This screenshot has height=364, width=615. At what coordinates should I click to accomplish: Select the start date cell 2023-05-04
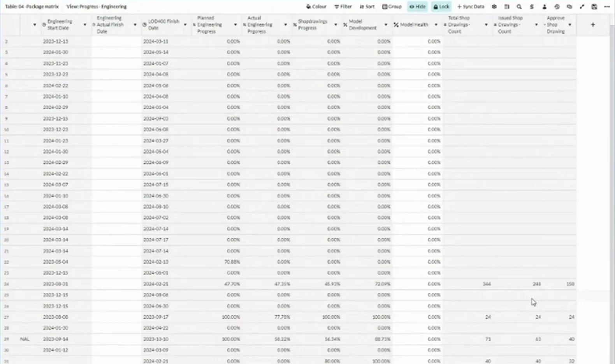pyautogui.click(x=66, y=262)
